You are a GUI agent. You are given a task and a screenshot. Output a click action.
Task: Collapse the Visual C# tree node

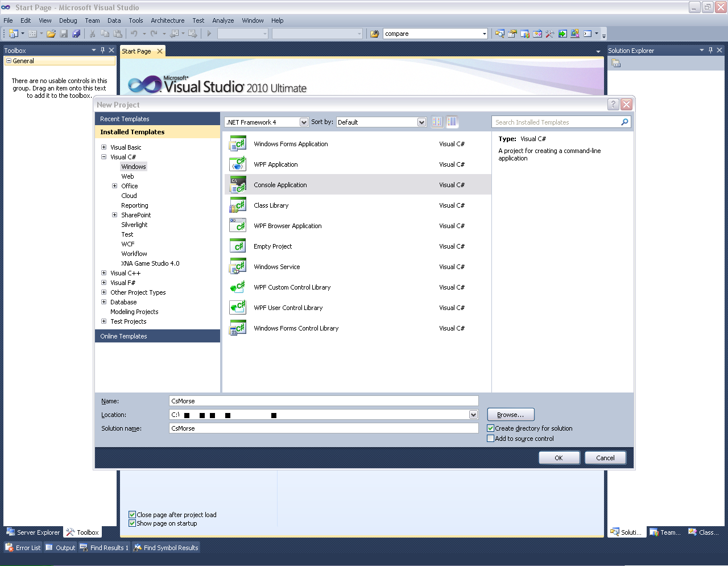[104, 157]
